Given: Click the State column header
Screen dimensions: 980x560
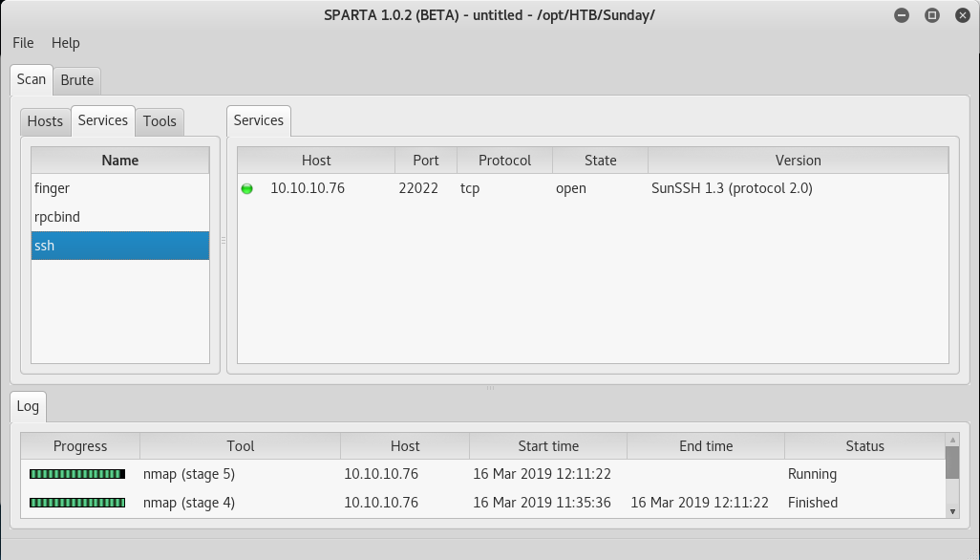Looking at the screenshot, I should click(x=600, y=161).
